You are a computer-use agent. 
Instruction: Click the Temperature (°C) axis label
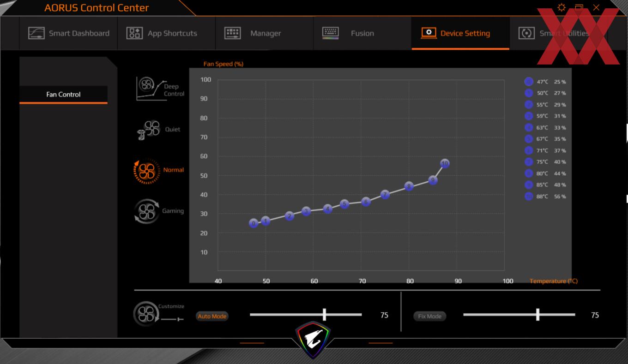[554, 281]
